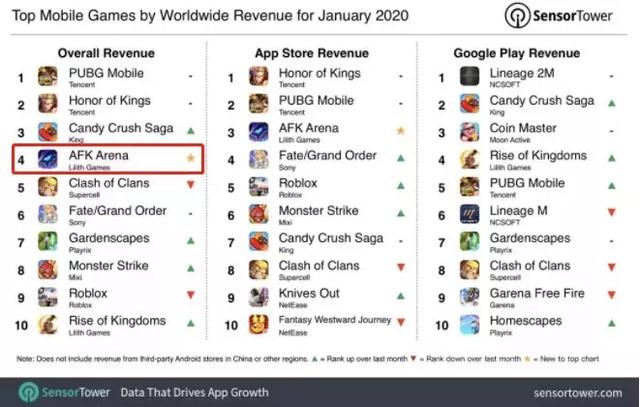Click the Knives Out game icon
This screenshot has width=640, height=407.
coord(257,299)
